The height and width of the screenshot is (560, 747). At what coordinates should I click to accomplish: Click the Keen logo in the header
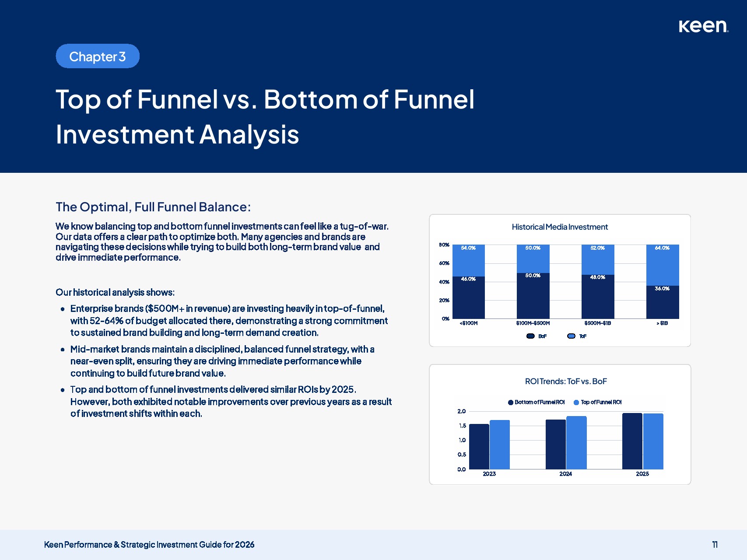(703, 26)
